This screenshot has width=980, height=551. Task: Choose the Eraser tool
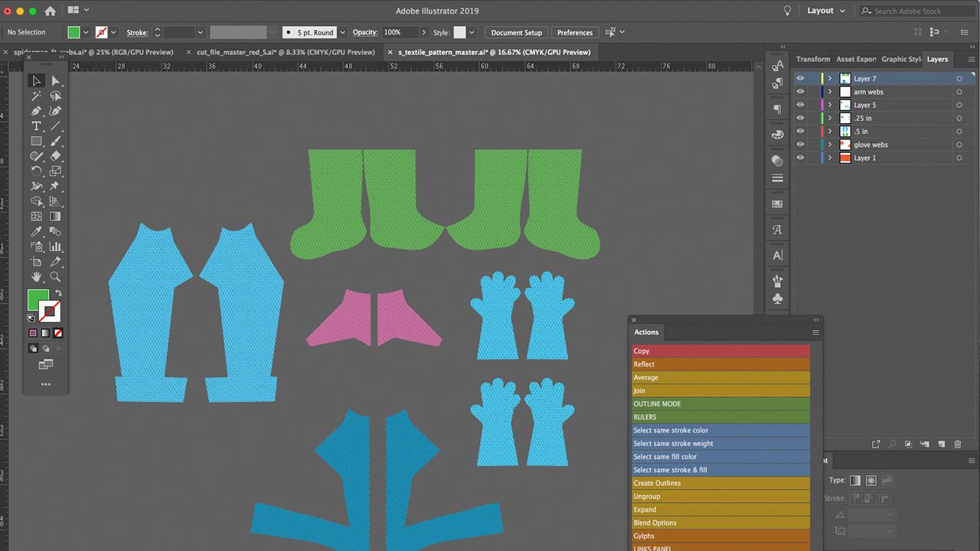pos(55,156)
